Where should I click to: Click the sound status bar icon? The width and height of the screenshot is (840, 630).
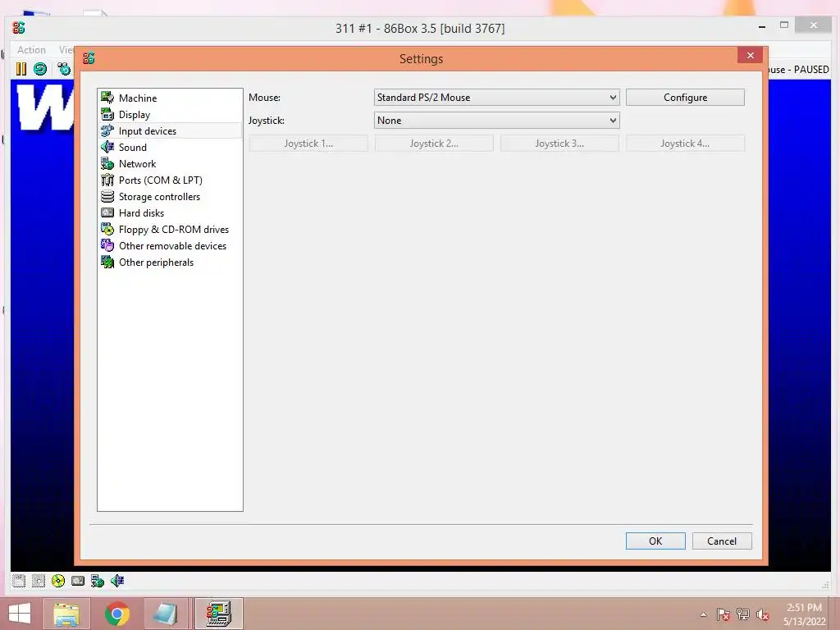tap(117, 581)
